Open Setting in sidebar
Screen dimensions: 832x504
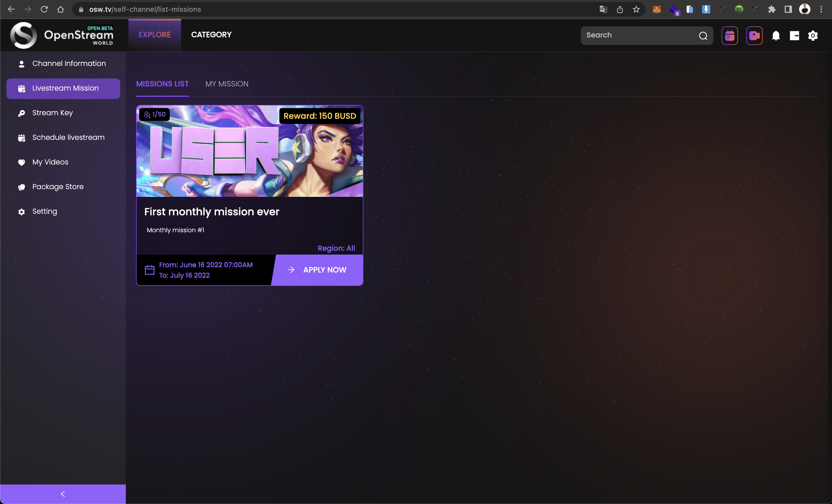(63, 211)
